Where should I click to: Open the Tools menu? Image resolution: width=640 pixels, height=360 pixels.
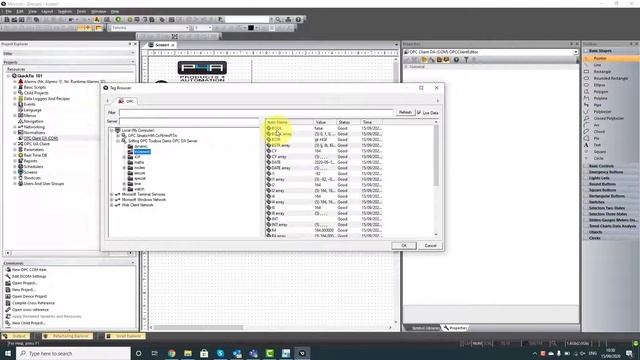pos(81,11)
